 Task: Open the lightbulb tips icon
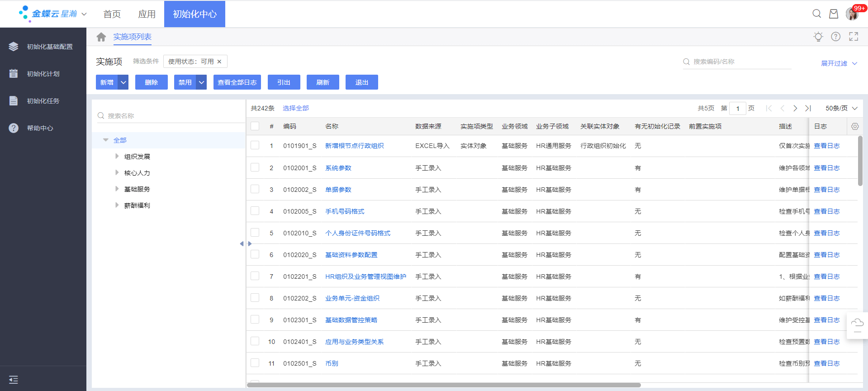(818, 37)
